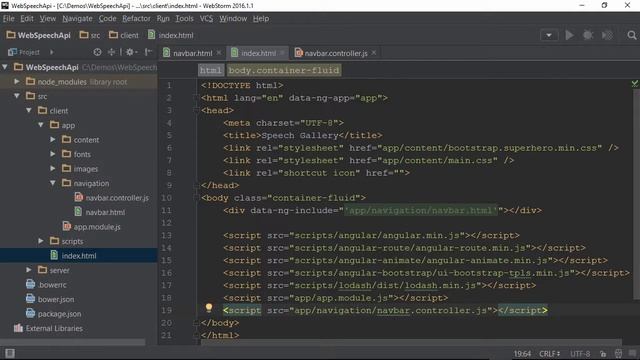This screenshot has width=640, height=360.
Task: Click the Run play button in toolbar
Action: coord(569,36)
